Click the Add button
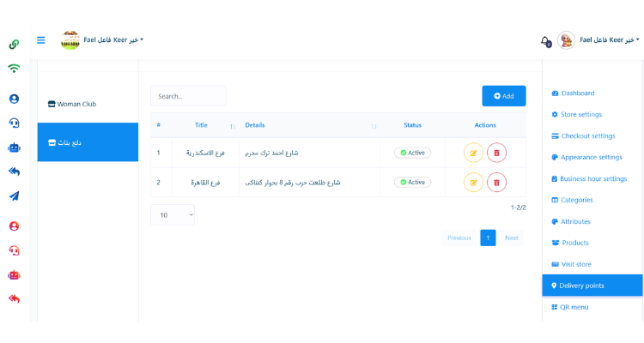644x343 pixels. (x=504, y=96)
